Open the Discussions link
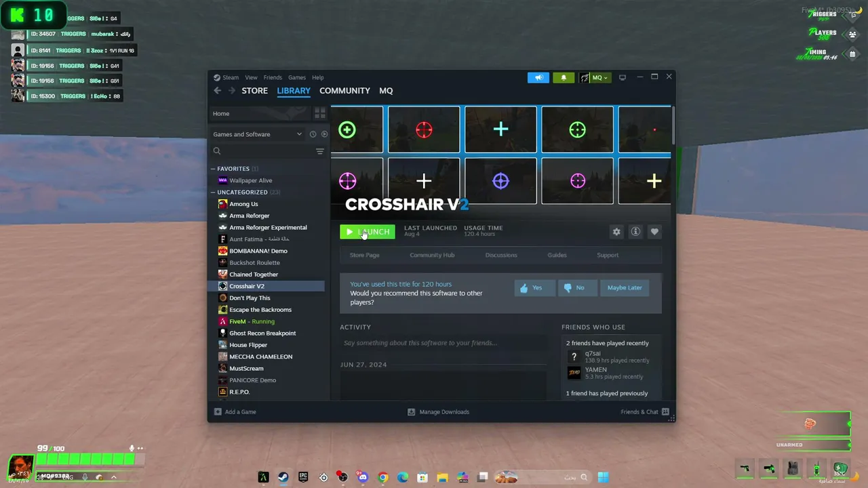This screenshot has height=488, width=868. pyautogui.click(x=501, y=255)
